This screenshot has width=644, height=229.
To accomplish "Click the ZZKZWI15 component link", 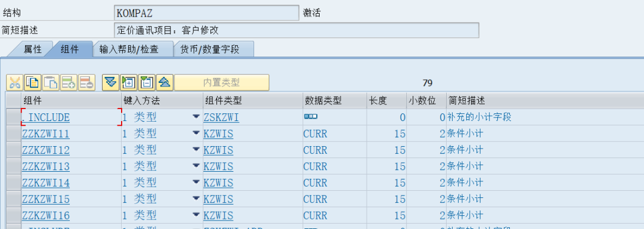I will coord(46,199).
